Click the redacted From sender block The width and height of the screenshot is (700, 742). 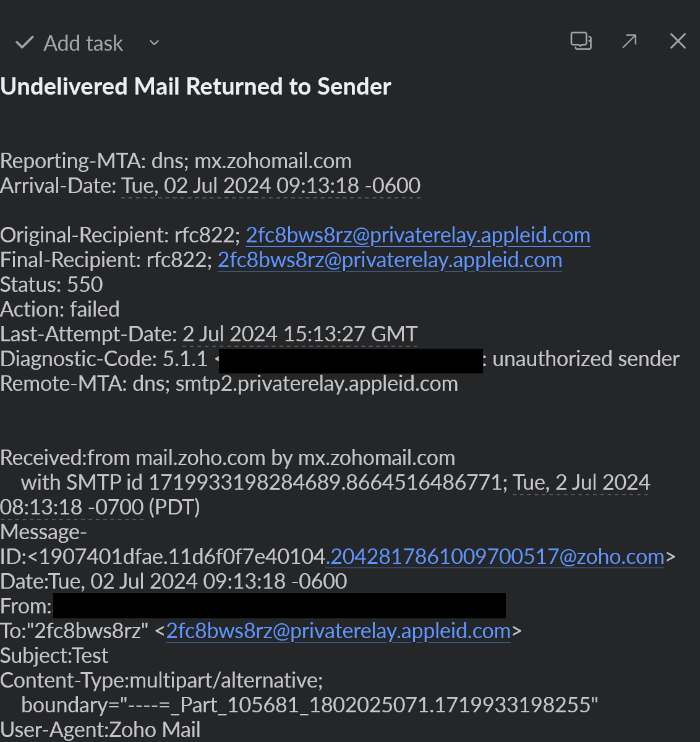click(x=280, y=606)
